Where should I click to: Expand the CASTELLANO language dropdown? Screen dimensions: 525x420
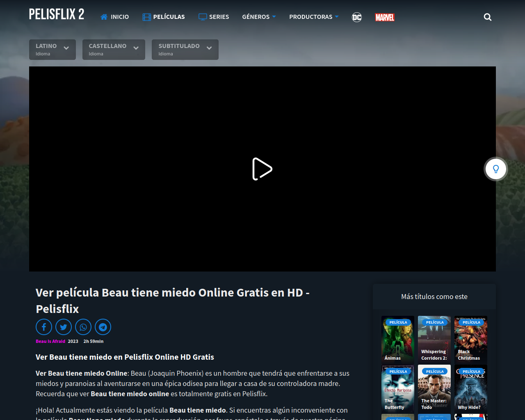coord(114,50)
